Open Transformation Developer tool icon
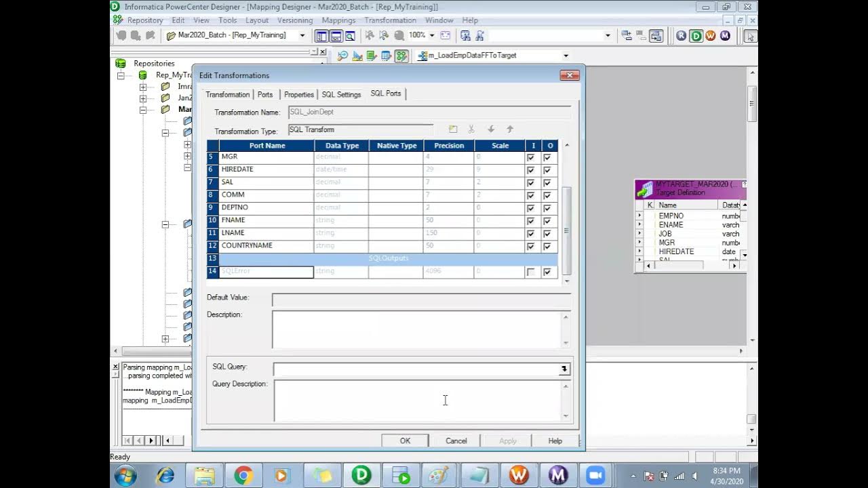Image resolution: width=868 pixels, height=488 pixels. click(372, 56)
